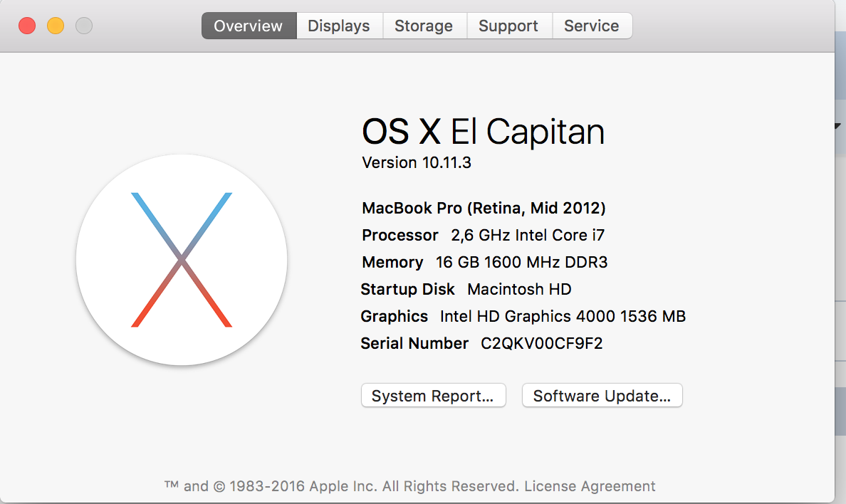Select the serial number C2QKV00CF9F2
This screenshot has height=504, width=846.
(542, 343)
